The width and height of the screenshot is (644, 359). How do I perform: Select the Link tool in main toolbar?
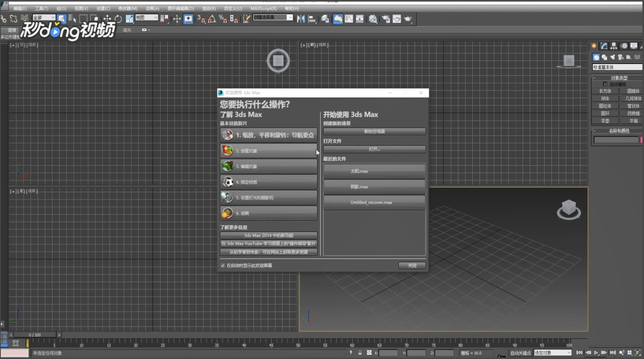click(3, 18)
